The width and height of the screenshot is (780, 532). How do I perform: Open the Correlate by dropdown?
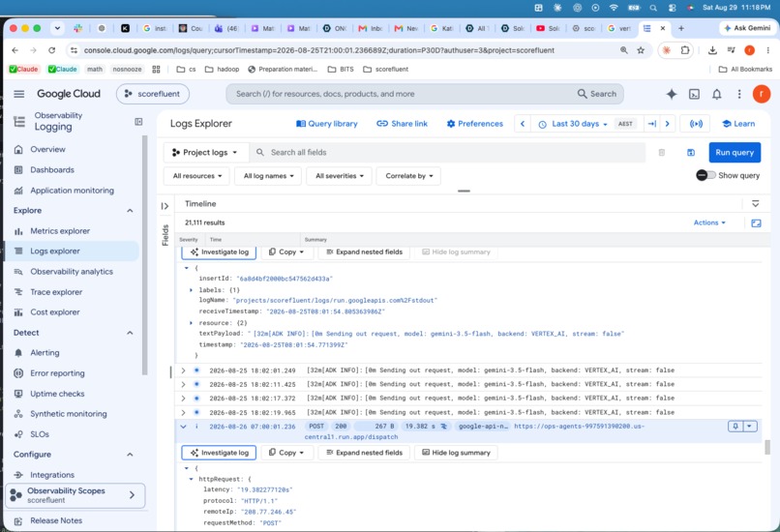(x=409, y=176)
